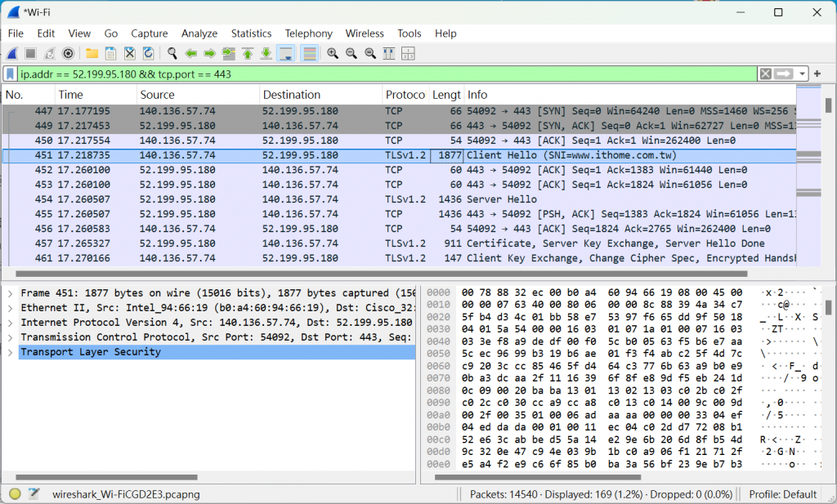Reset text to normal size
Viewport: 837px width, 504px height.
tap(370, 53)
